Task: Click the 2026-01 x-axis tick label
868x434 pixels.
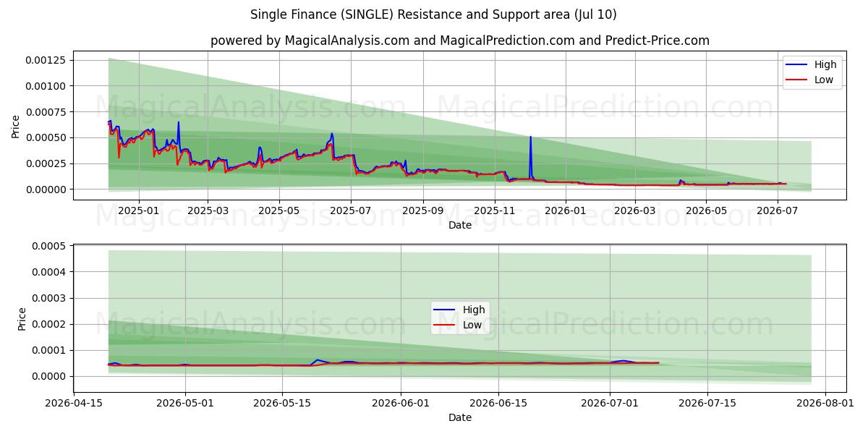Action: (x=566, y=210)
